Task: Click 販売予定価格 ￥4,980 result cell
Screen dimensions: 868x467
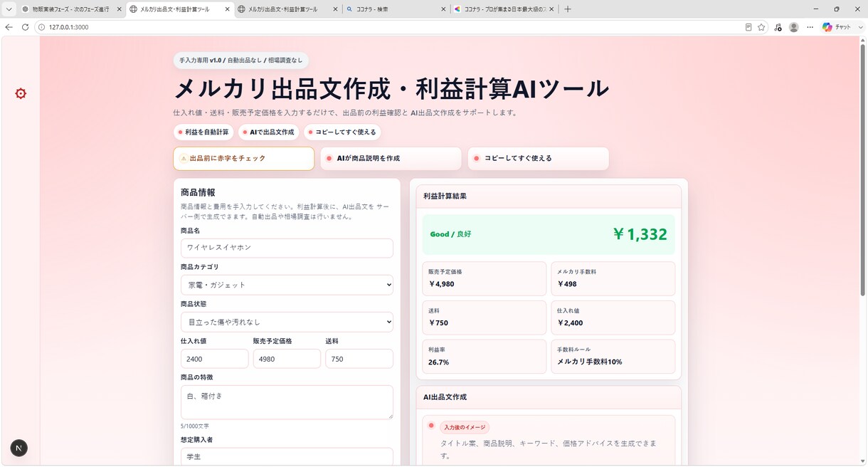Action: point(484,278)
